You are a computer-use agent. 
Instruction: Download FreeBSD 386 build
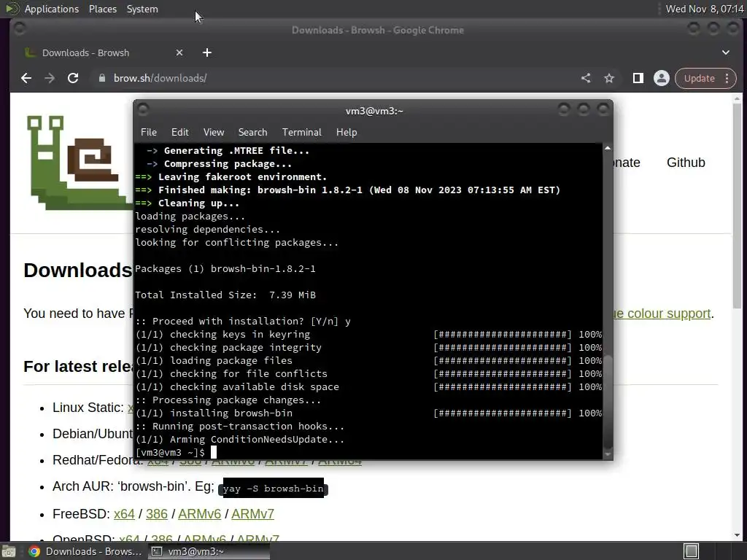(x=157, y=514)
